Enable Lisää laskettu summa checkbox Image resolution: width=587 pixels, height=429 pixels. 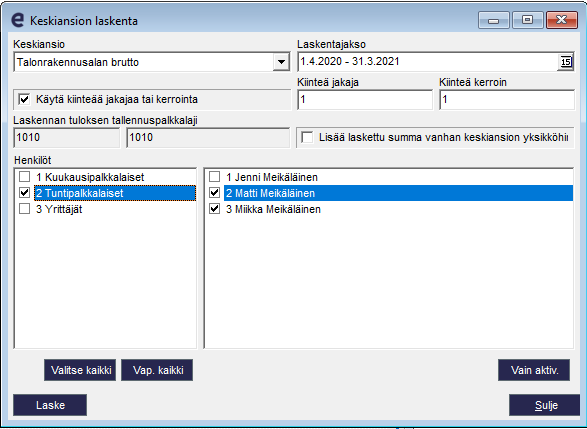(307, 137)
